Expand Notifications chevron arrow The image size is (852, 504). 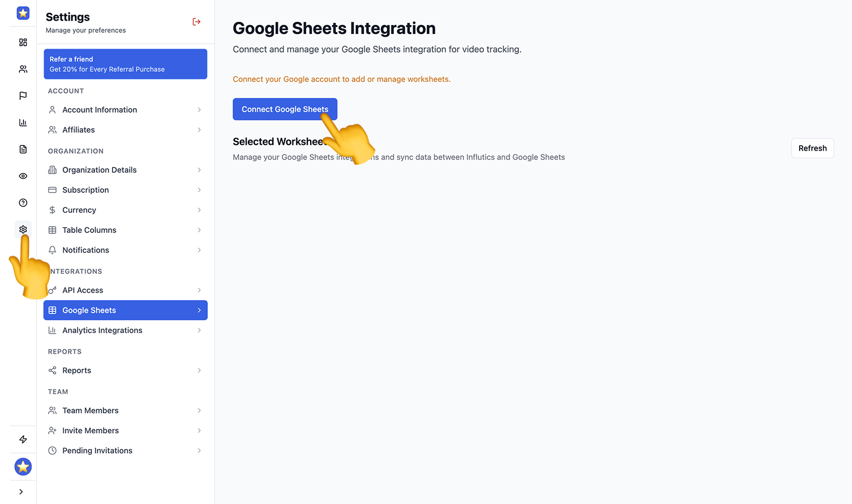pos(199,250)
